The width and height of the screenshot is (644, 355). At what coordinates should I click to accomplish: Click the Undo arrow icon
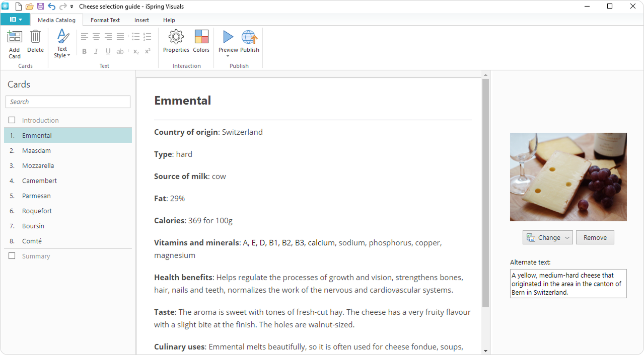point(51,7)
